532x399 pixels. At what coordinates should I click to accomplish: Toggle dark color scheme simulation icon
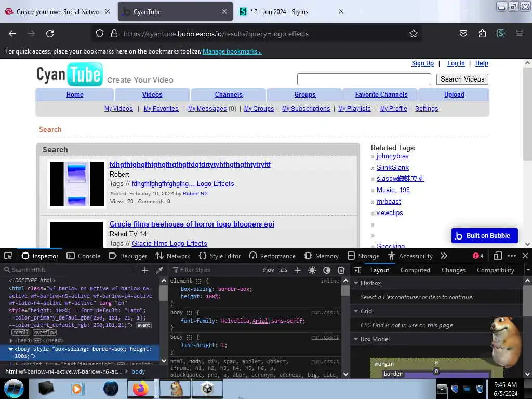click(x=327, y=270)
